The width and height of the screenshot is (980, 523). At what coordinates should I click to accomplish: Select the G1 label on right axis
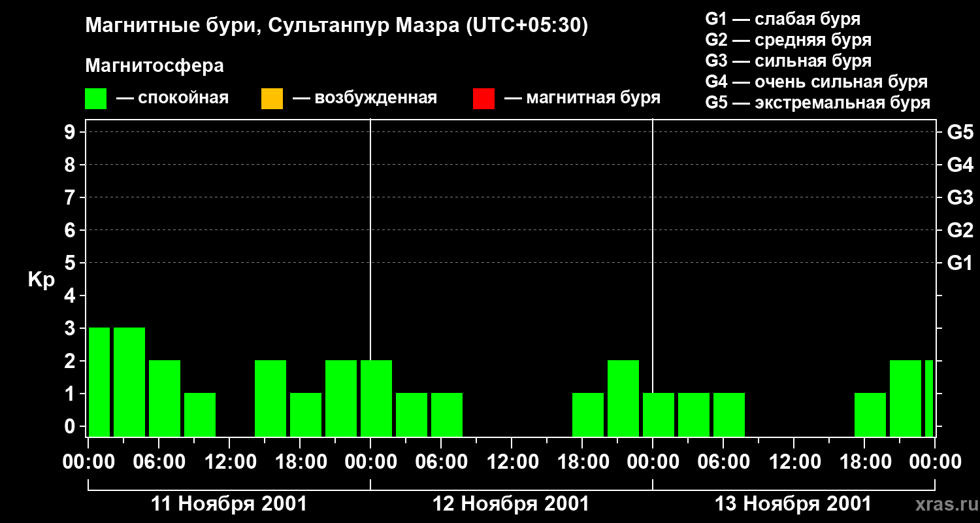tap(960, 263)
